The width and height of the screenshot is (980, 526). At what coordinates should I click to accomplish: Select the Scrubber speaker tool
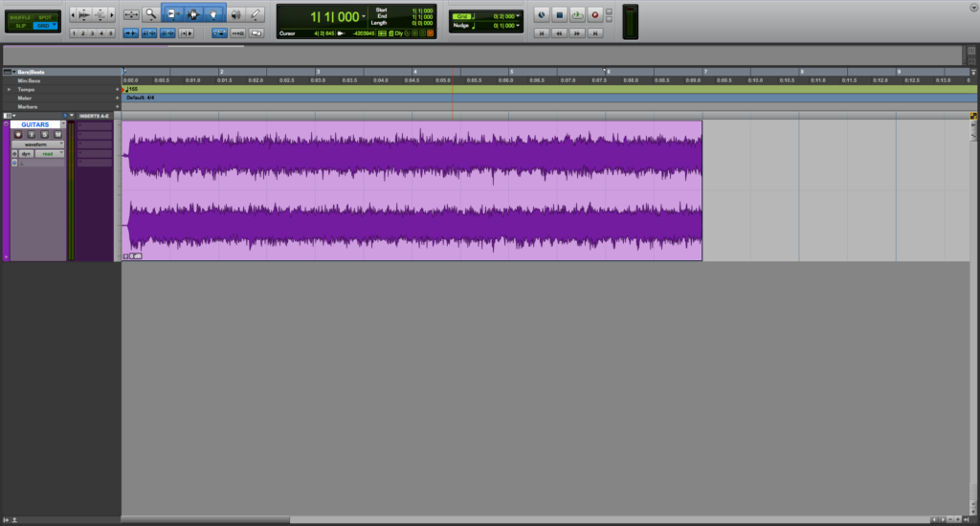235,13
